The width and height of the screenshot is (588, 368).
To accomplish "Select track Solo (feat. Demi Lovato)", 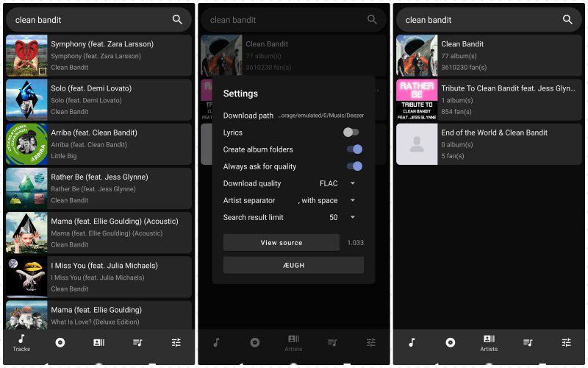I will (98, 100).
